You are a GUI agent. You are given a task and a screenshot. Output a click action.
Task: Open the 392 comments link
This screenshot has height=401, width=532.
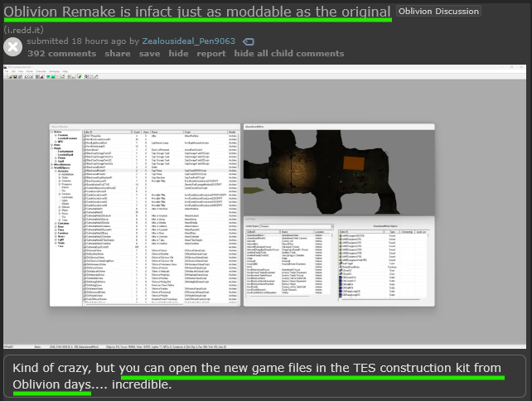[x=61, y=54]
